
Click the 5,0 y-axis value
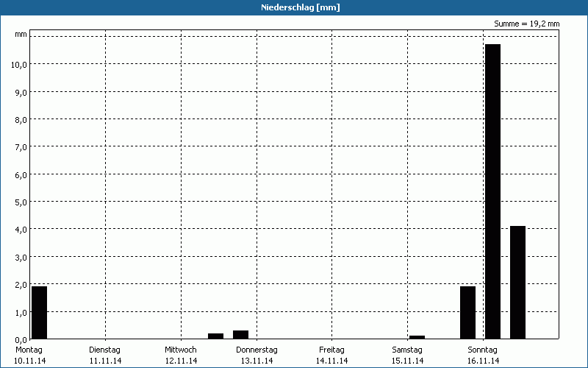coord(21,202)
